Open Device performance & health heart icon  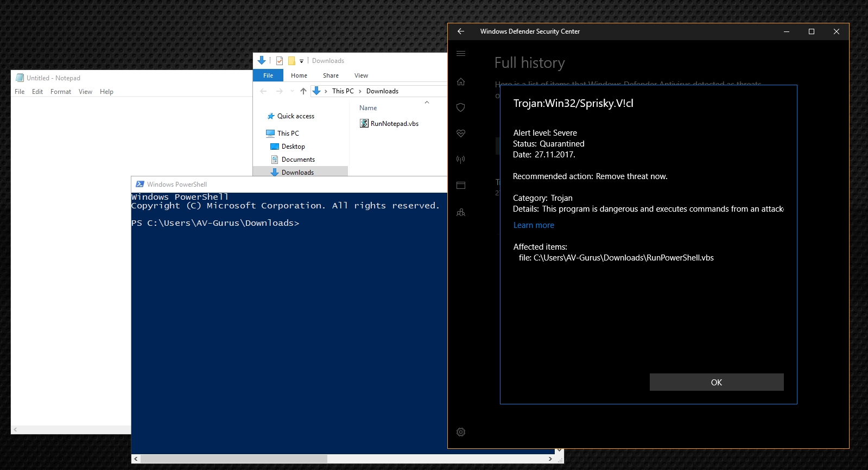[x=461, y=134]
